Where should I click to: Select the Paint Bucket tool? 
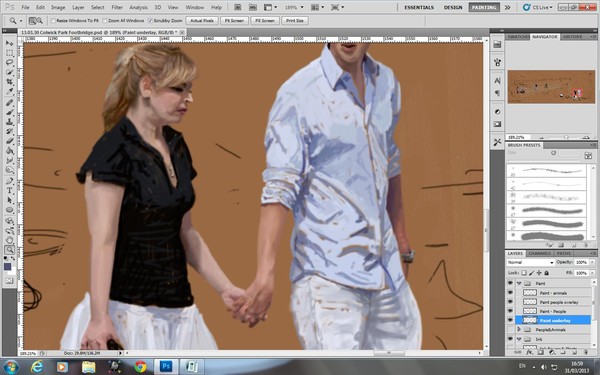pyautogui.click(x=10, y=151)
